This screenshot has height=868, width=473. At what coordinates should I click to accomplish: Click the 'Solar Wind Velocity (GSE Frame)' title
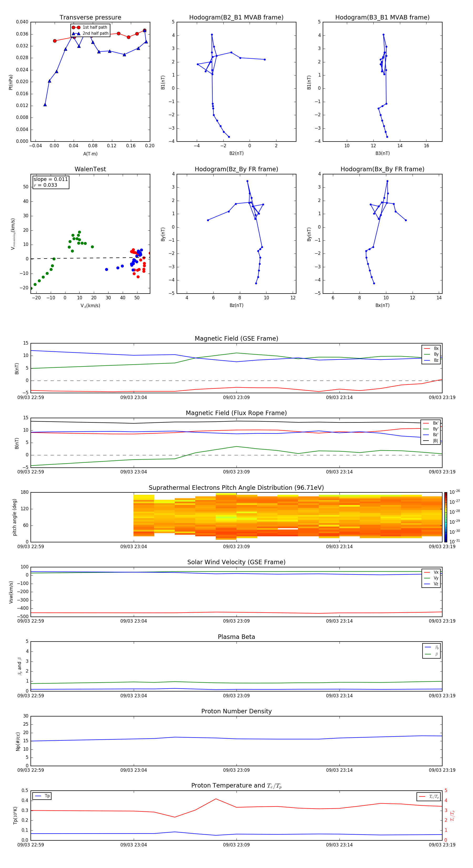pyautogui.click(x=236, y=562)
